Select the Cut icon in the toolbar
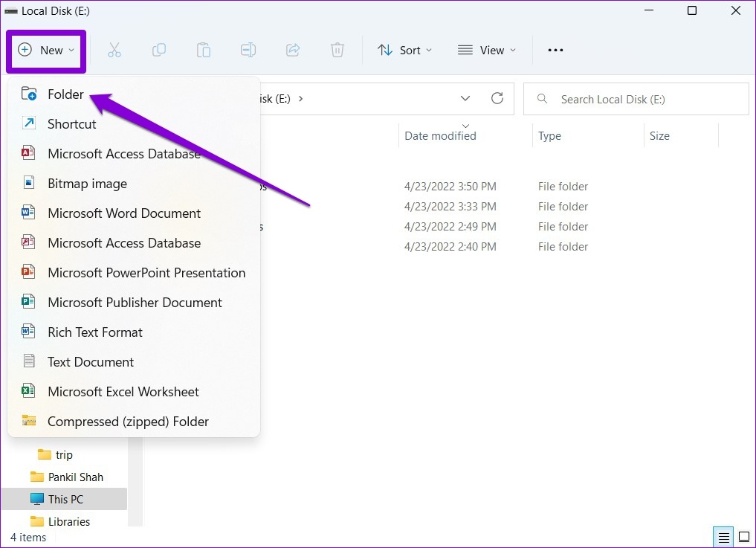This screenshot has height=548, width=756. coord(114,50)
